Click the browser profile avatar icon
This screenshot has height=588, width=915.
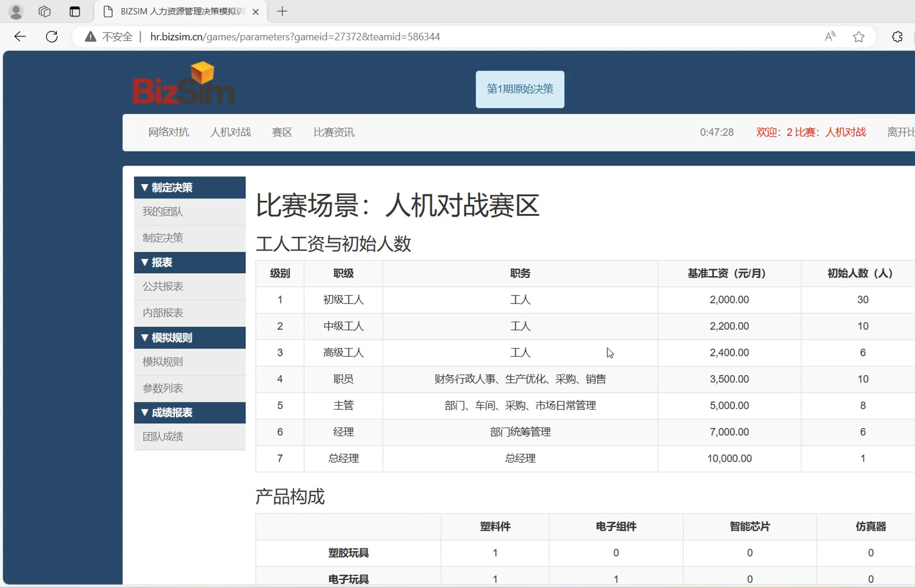coord(16,11)
